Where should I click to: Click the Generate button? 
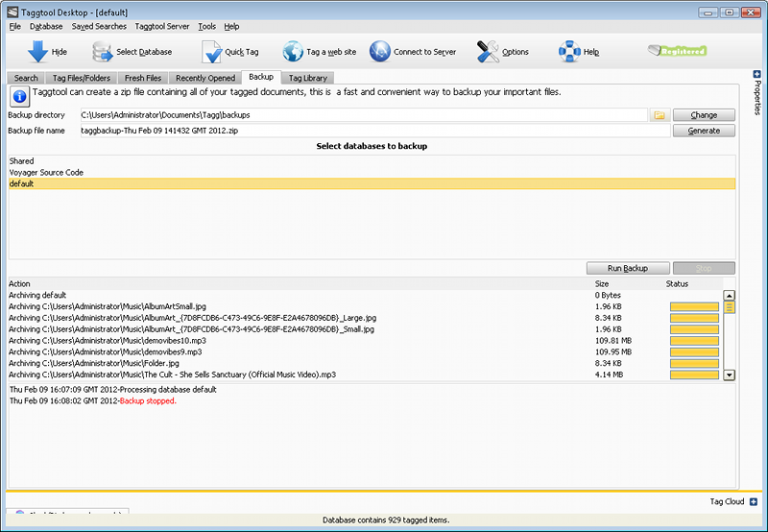tap(704, 131)
